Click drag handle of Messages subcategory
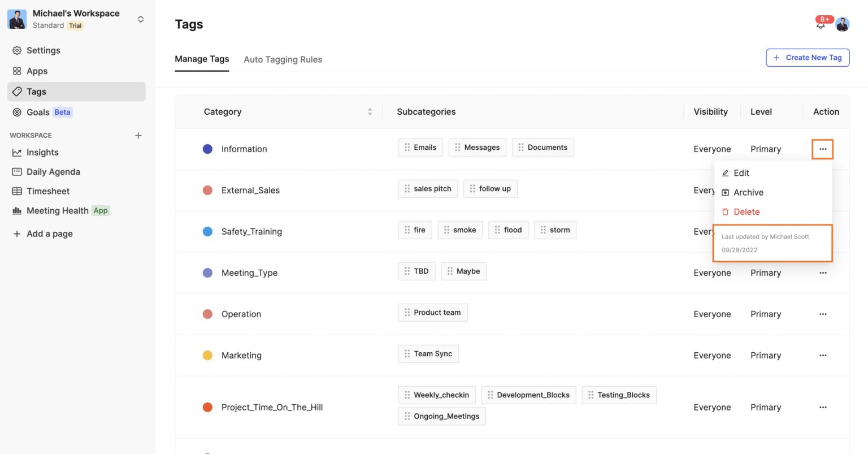The image size is (868, 454). tap(458, 148)
